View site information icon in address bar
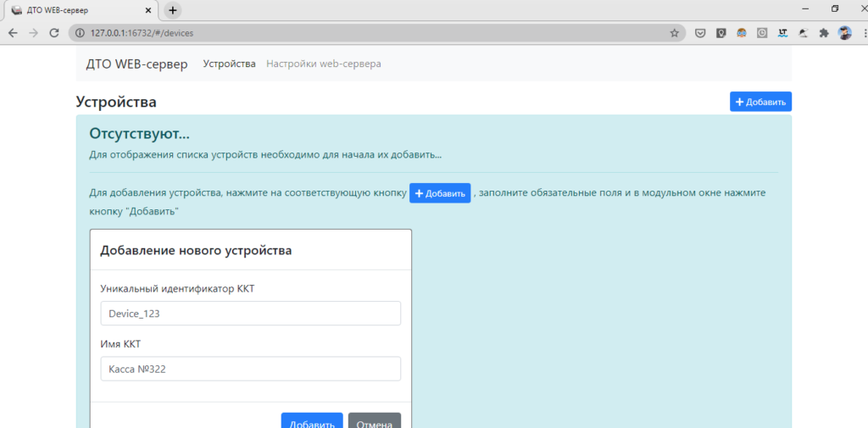 pyautogui.click(x=81, y=33)
